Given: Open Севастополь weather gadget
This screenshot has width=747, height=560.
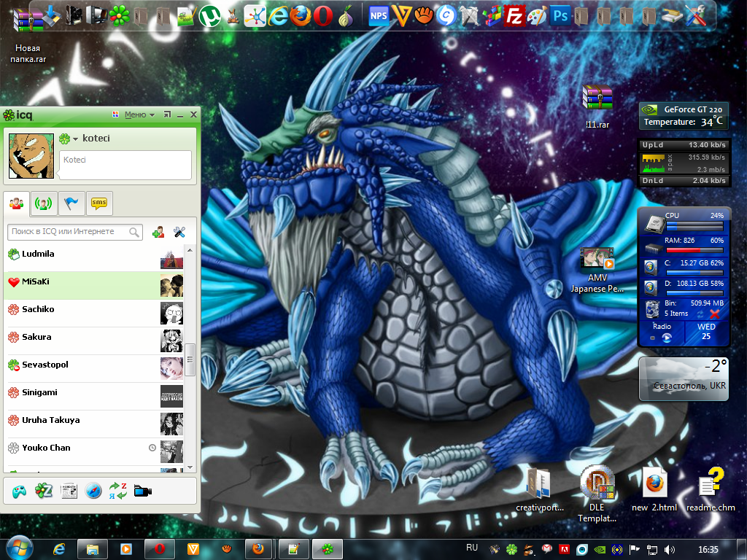Looking at the screenshot, I should click(684, 378).
